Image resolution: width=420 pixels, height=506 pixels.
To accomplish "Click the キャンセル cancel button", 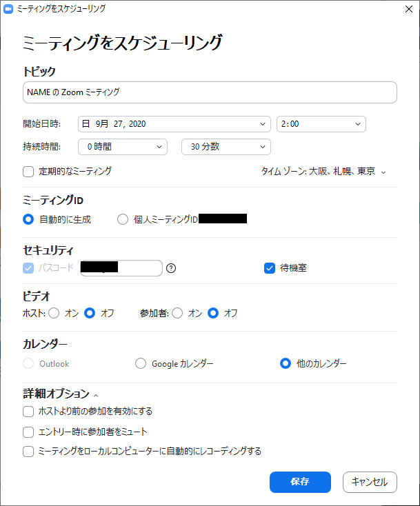I will pyautogui.click(x=370, y=482).
